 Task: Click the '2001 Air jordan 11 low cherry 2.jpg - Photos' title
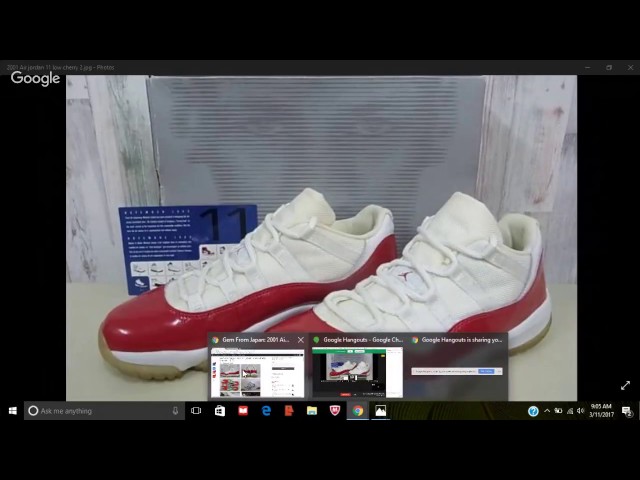60,67
